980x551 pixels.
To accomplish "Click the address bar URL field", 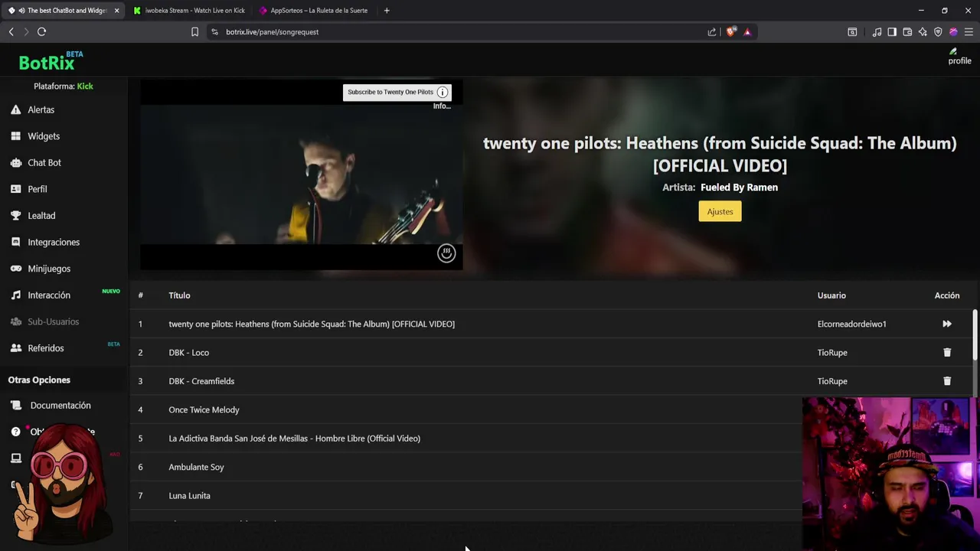I will click(x=459, y=32).
